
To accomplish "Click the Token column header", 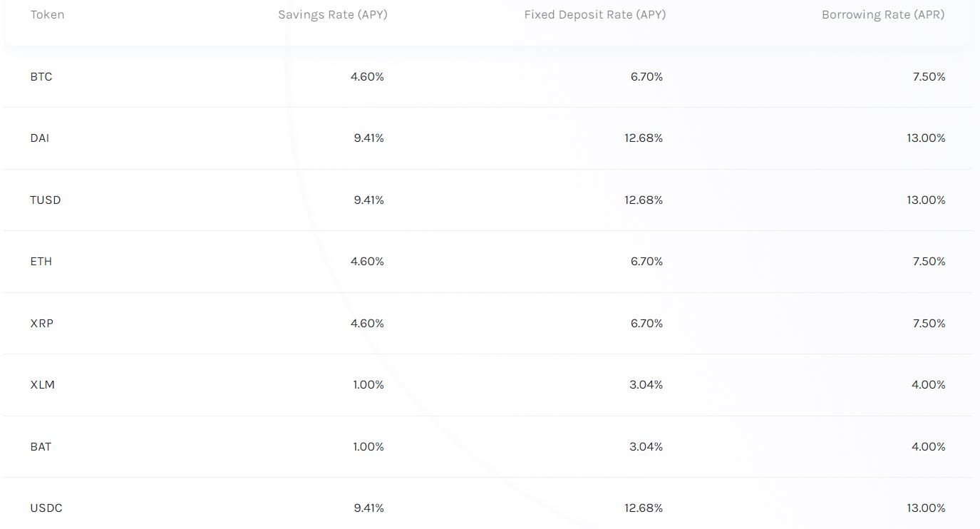I will pos(47,14).
